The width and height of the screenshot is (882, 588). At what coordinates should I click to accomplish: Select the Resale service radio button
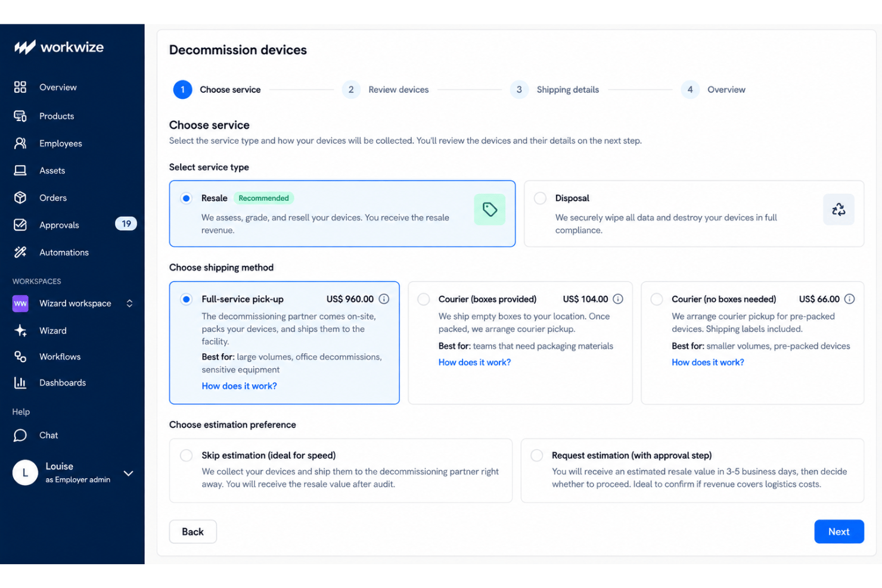pyautogui.click(x=187, y=198)
